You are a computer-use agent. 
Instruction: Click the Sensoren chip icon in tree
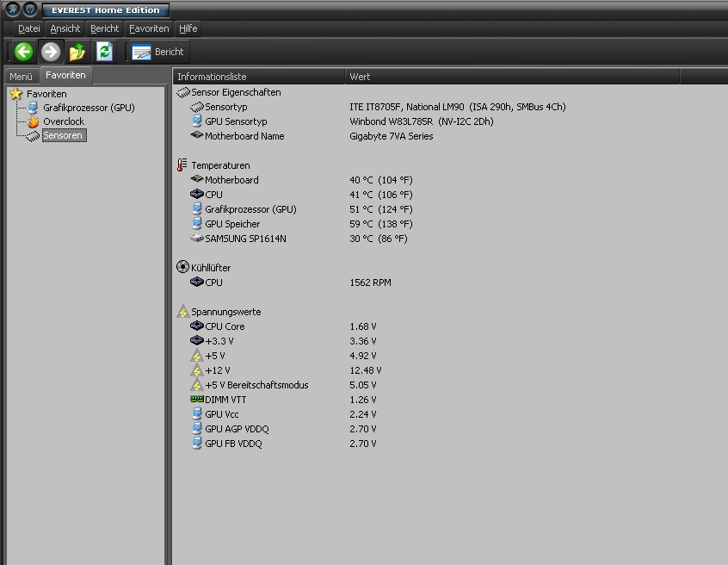(x=33, y=136)
